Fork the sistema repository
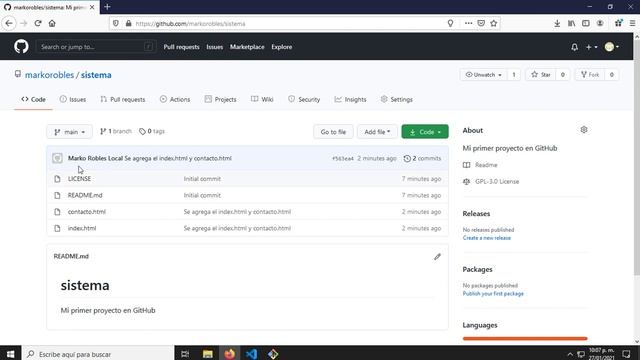The height and width of the screenshot is (360, 640). click(590, 75)
